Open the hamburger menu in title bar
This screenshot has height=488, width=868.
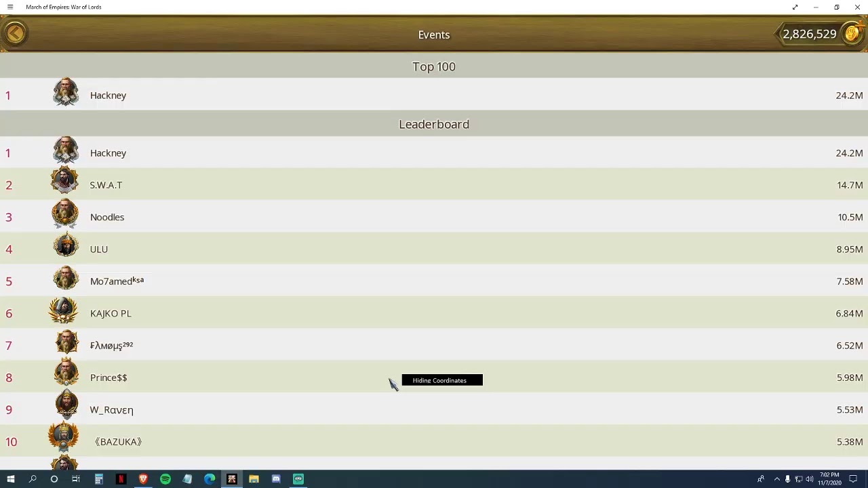10,7
